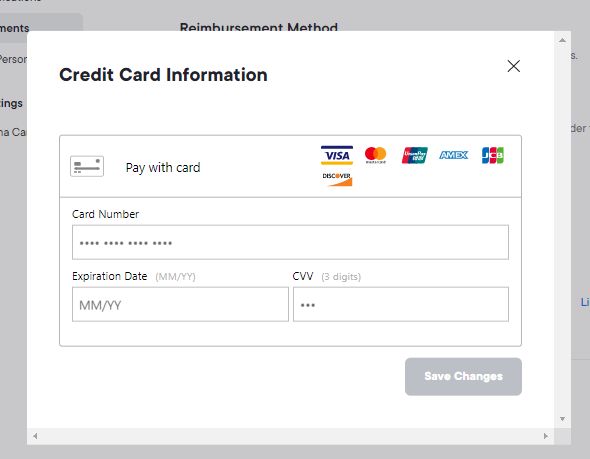Click the dialog scrollbar down arrow

[562, 419]
